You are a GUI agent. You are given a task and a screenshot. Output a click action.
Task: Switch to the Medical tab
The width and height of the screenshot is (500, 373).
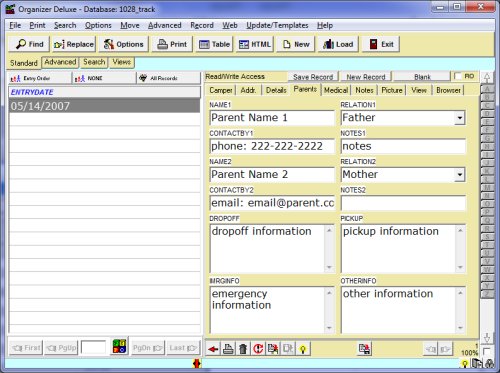tap(336, 90)
